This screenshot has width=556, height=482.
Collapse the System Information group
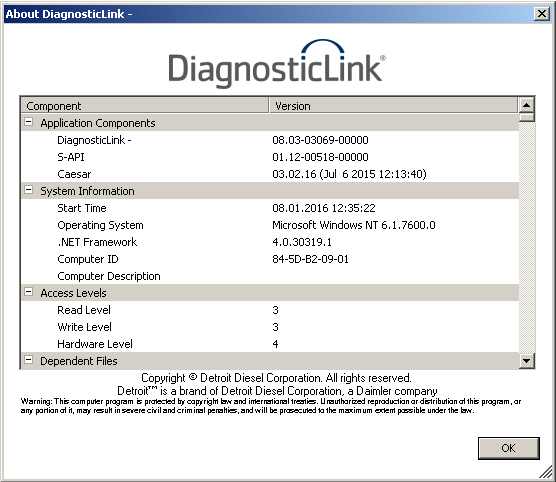pos(28,190)
